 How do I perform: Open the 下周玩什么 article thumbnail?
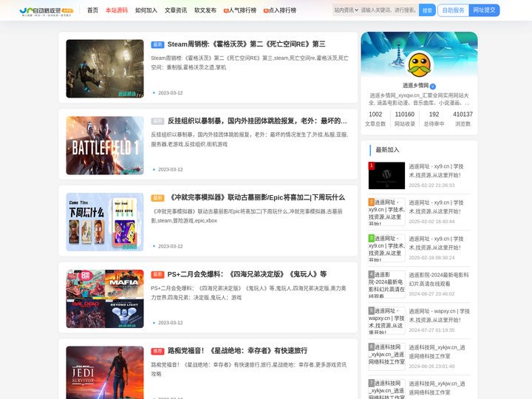[x=105, y=222]
